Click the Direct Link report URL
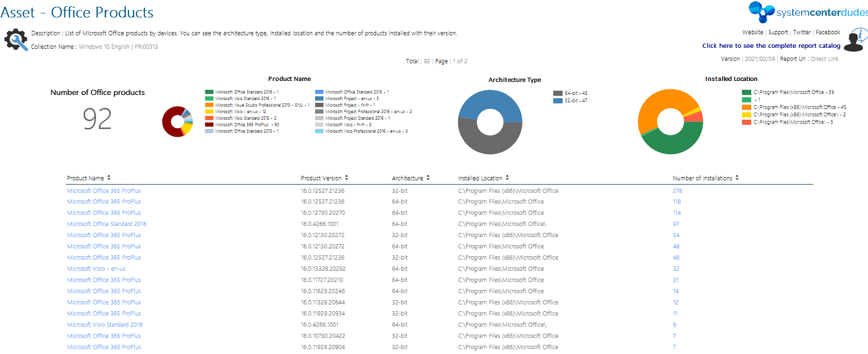The height and width of the screenshot is (354, 868). 824,58
